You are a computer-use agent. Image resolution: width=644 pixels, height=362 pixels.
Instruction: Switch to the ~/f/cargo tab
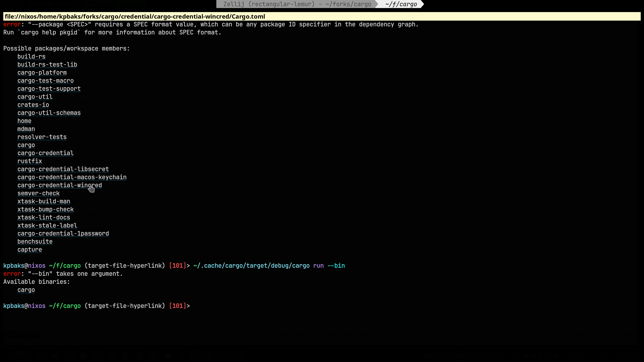pyautogui.click(x=401, y=4)
